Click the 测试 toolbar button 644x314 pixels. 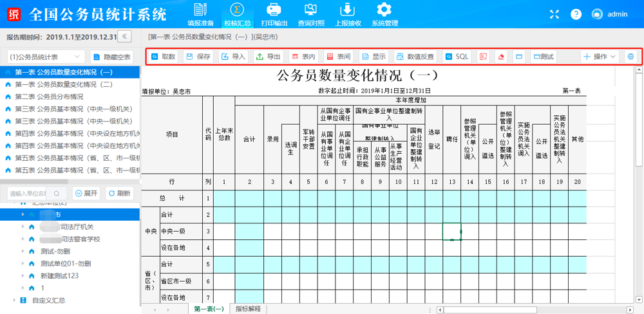click(544, 57)
